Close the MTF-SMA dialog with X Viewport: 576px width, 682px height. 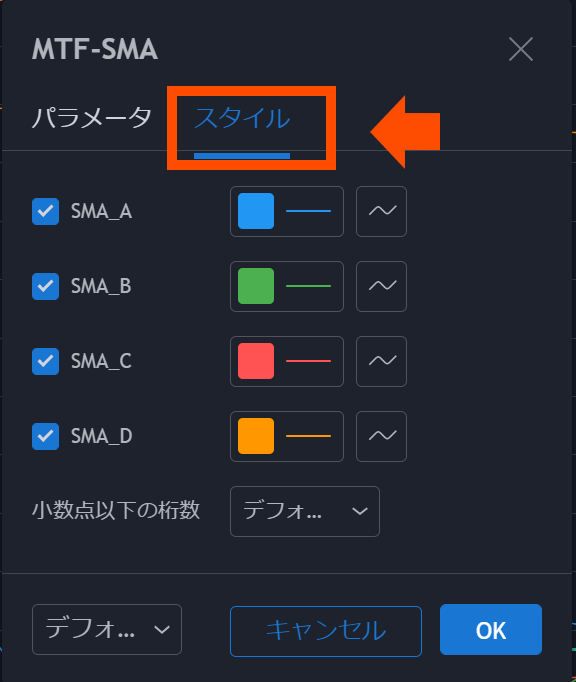tap(521, 49)
